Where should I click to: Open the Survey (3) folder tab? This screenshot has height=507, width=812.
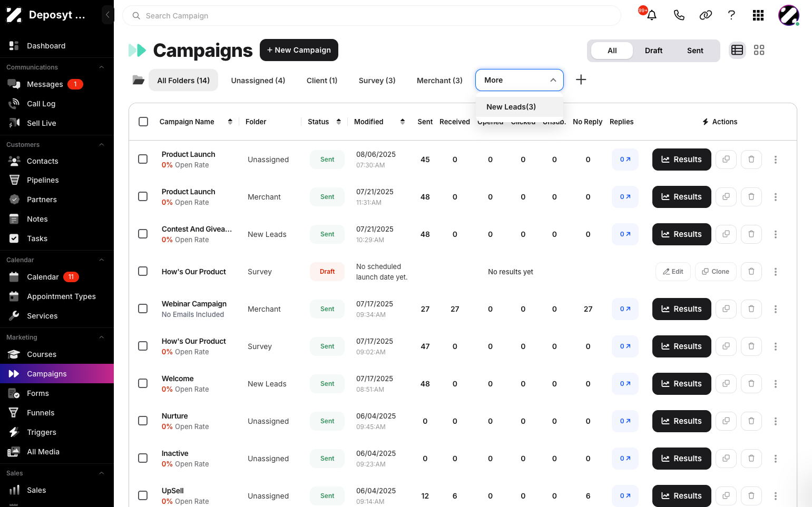pos(377,81)
